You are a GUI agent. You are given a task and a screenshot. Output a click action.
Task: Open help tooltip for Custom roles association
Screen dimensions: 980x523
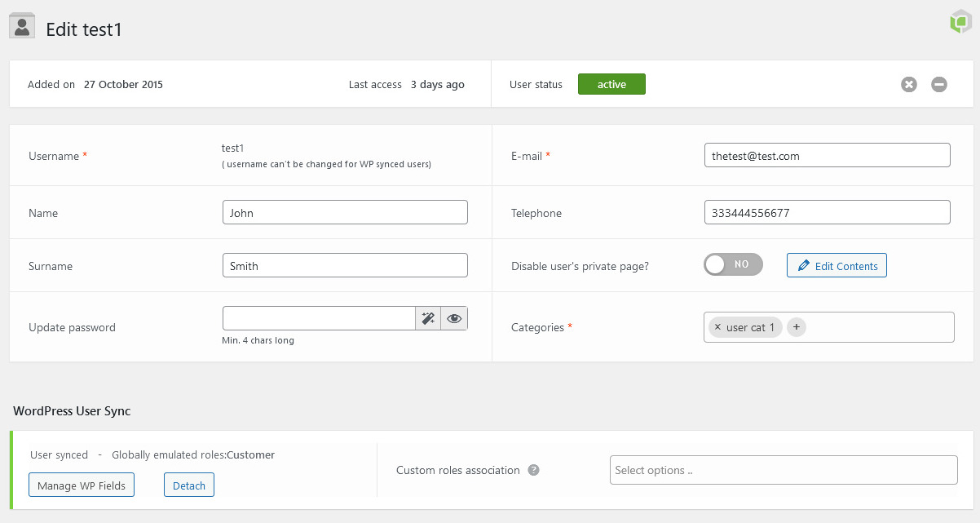[x=534, y=470]
